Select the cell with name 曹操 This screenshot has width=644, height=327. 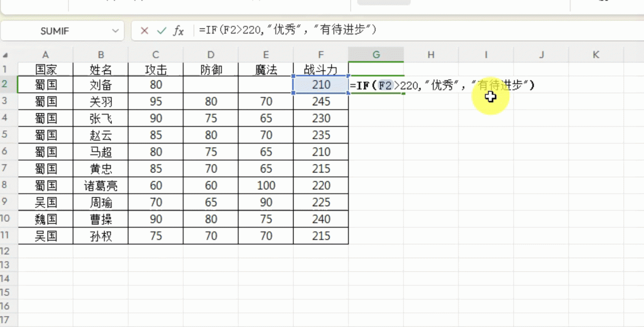(101, 219)
